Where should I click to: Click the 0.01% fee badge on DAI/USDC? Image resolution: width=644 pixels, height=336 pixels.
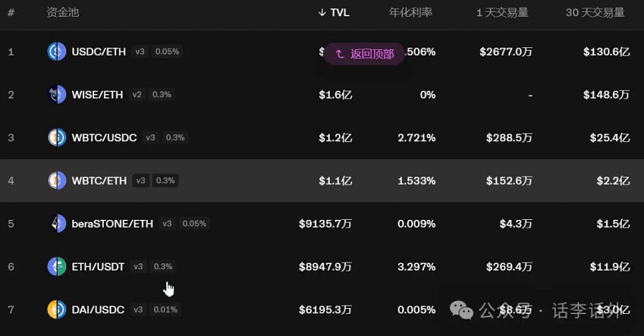(166, 310)
